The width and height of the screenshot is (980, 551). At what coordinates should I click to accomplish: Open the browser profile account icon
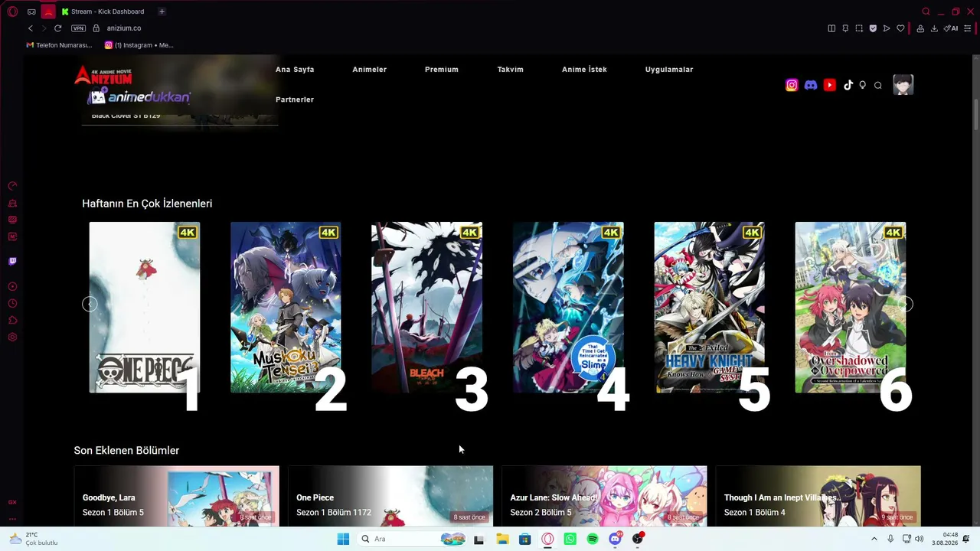click(920, 28)
